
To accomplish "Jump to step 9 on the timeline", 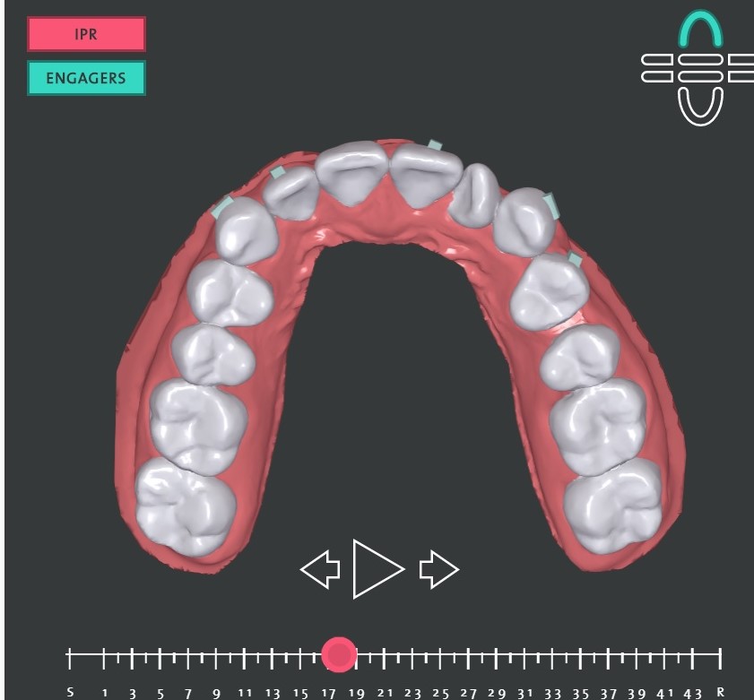I will click(216, 693).
